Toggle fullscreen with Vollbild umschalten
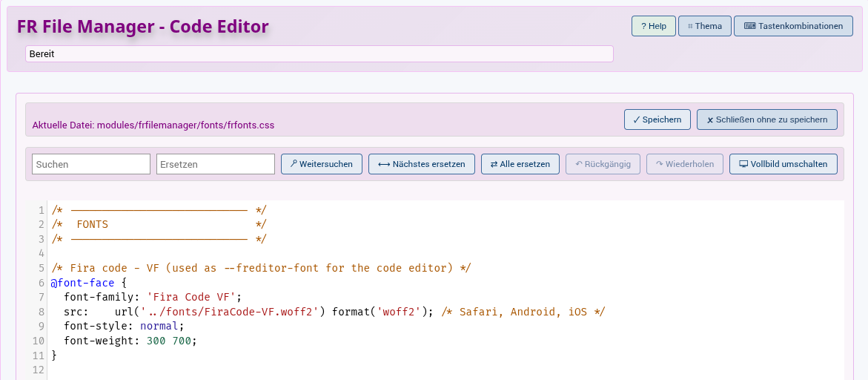The width and height of the screenshot is (868, 380). [783, 165]
